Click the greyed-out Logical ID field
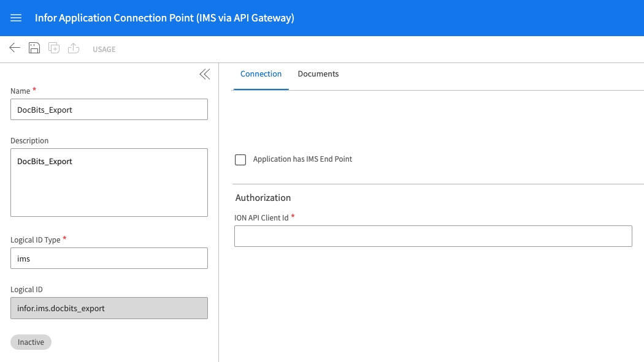 (x=109, y=308)
